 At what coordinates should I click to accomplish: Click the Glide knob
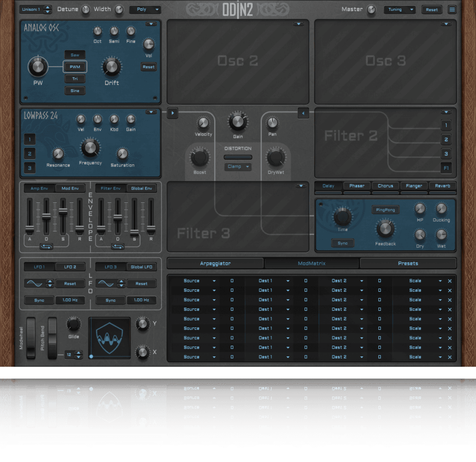click(x=73, y=324)
